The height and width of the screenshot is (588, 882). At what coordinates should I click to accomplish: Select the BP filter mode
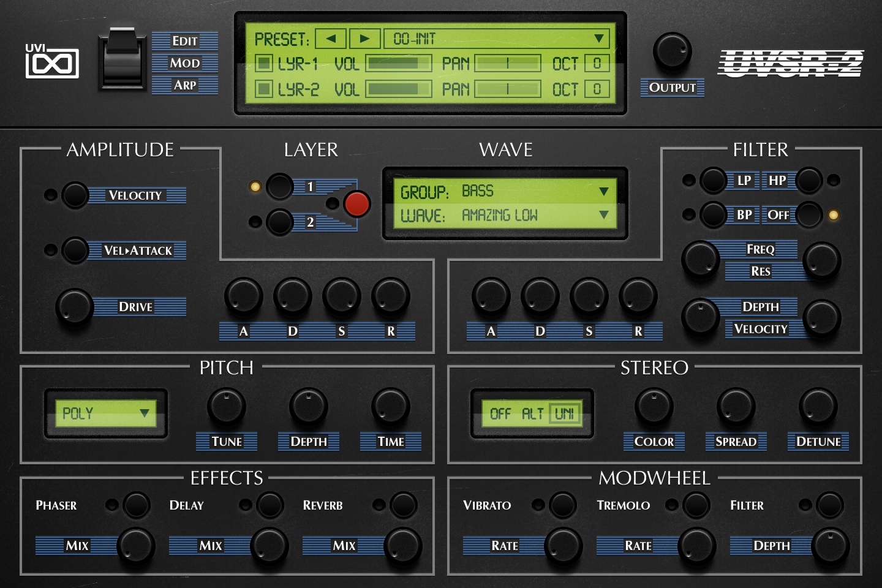(x=713, y=215)
